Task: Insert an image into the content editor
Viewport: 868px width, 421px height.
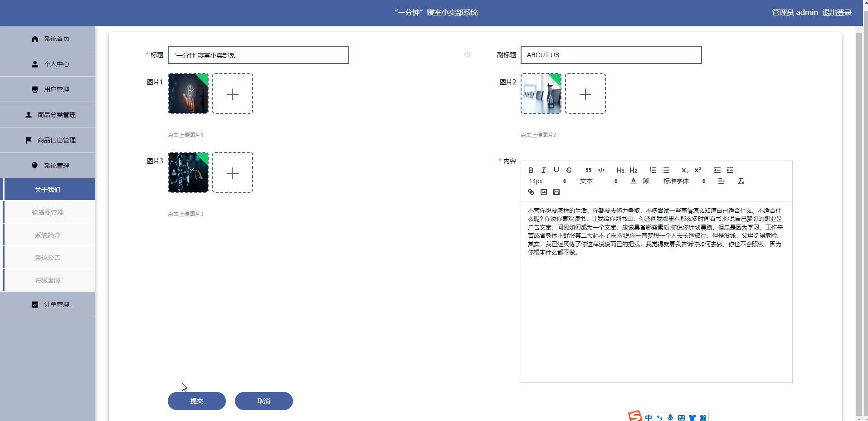Action: pyautogui.click(x=544, y=192)
